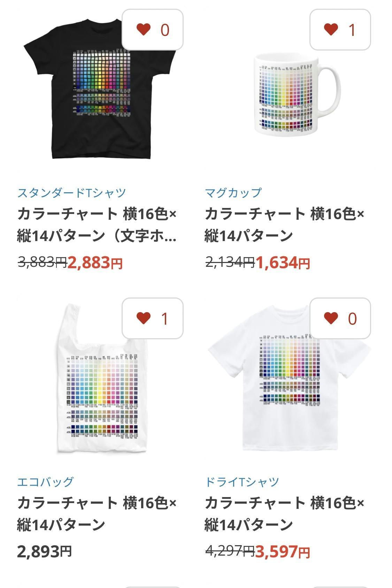Select the 2,883円 sale price
The height and width of the screenshot is (588, 392).
click(95, 263)
